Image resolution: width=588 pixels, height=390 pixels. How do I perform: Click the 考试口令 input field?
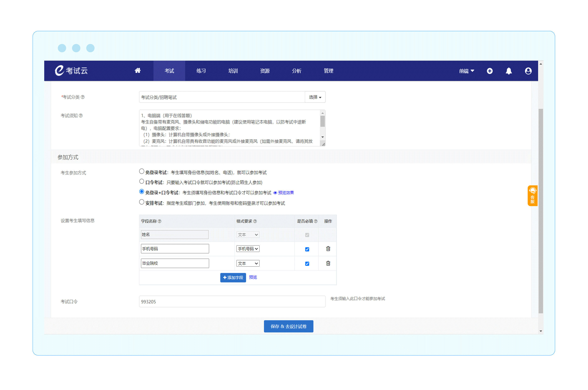(232, 302)
